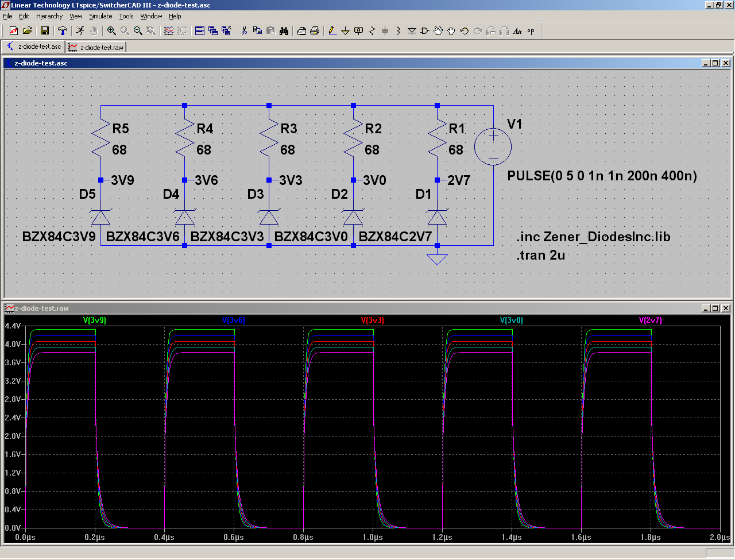
Task: Select the Label Net tool
Action: (359, 31)
